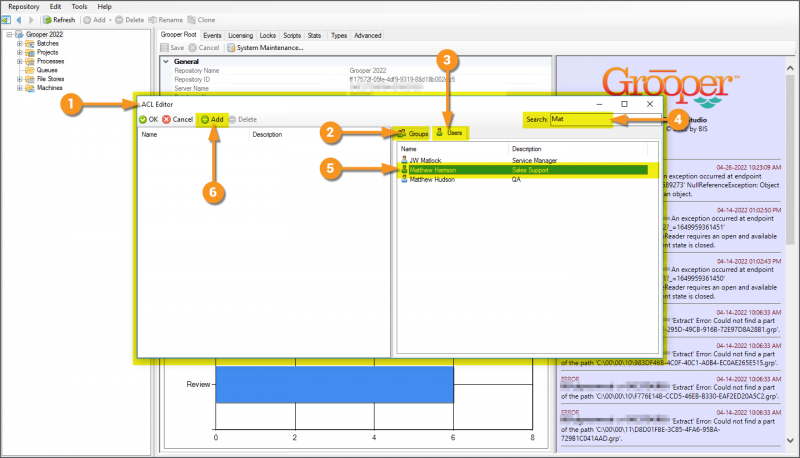Switch to Users in ACL Editor

point(449,133)
